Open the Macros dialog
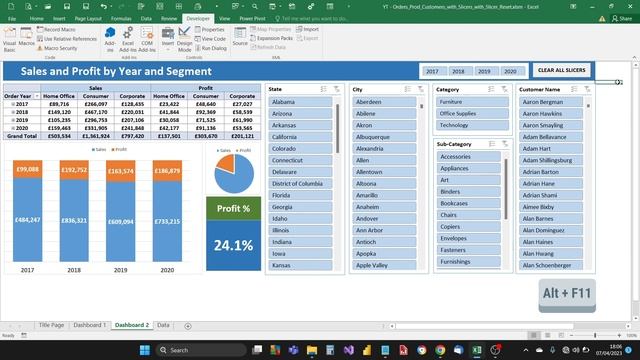Screen dimensions: 640x360 click(x=26, y=37)
